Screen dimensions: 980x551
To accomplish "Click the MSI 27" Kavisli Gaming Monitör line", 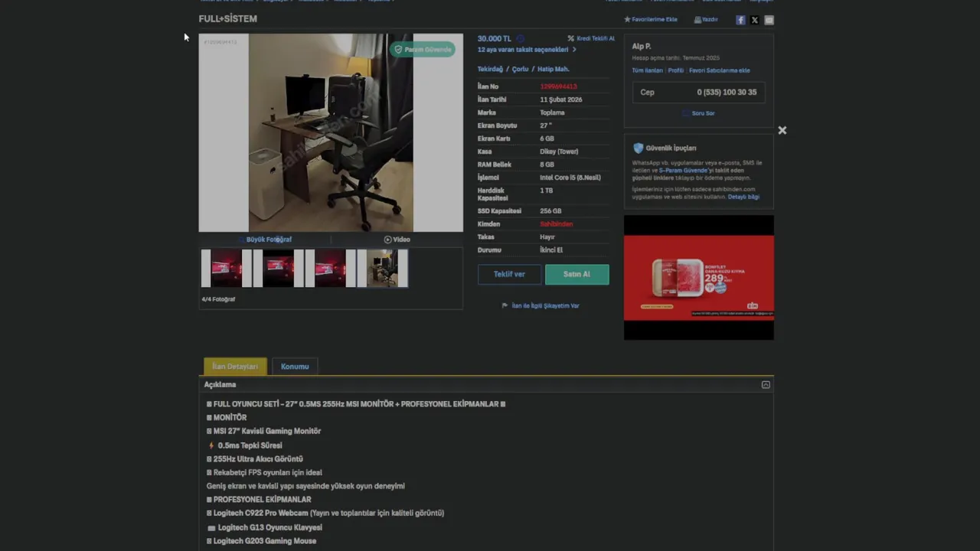I will pyautogui.click(x=263, y=431).
